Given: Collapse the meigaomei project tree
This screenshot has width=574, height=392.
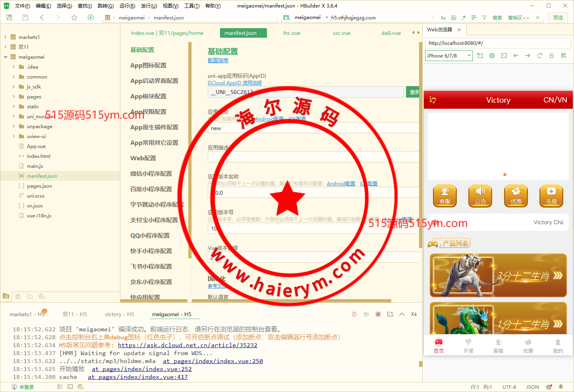Looking at the screenshot, I should 5,57.
